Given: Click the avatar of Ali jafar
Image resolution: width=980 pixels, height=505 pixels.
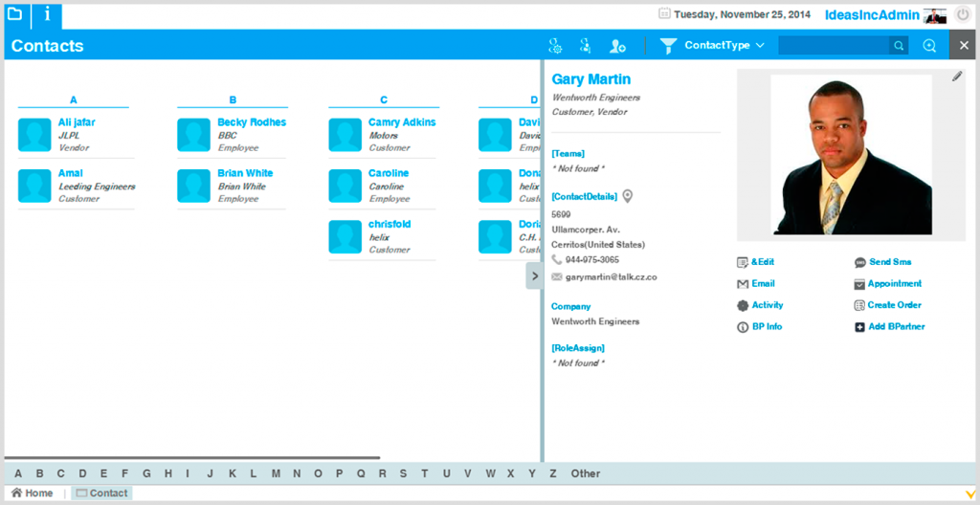Looking at the screenshot, I should [34, 134].
